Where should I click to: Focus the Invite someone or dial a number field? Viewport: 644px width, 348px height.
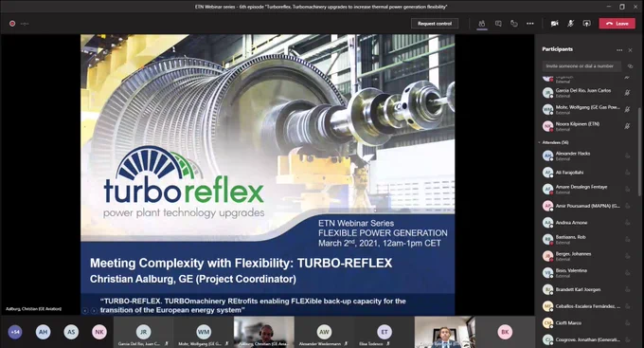[x=581, y=65]
